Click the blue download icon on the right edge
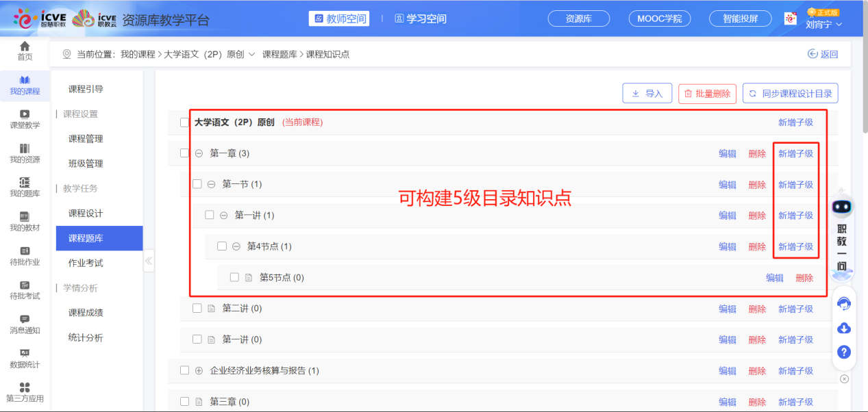868x412 pixels. click(x=843, y=329)
